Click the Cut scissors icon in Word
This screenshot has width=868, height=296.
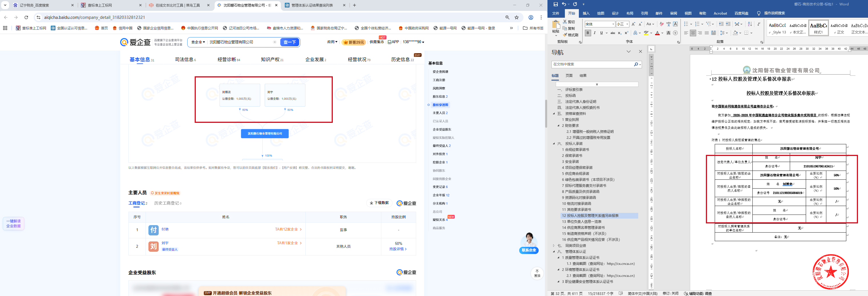pos(565,22)
